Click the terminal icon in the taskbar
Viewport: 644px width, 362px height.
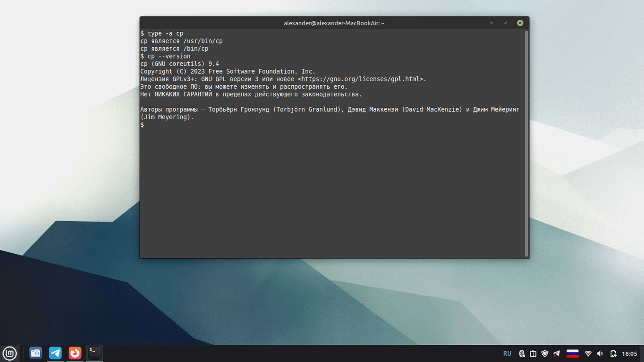click(x=95, y=353)
